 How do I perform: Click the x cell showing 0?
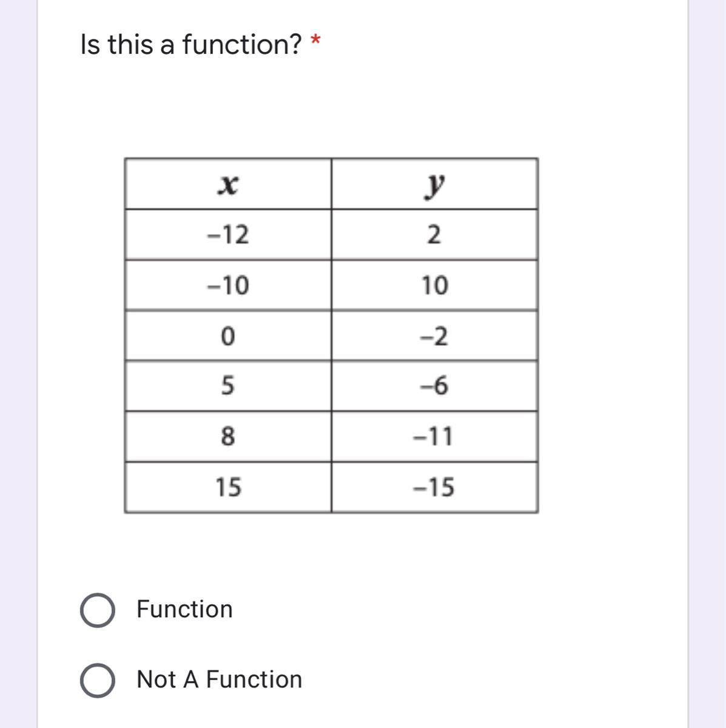tap(228, 335)
